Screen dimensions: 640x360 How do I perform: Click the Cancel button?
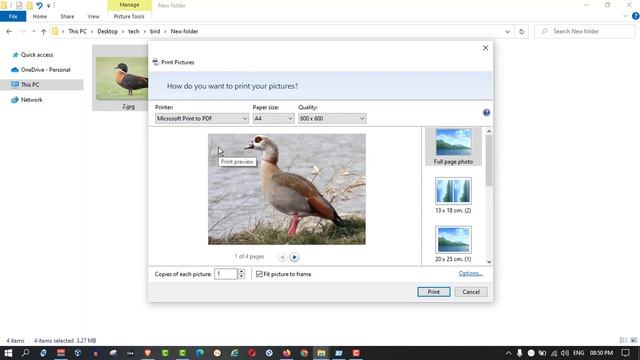[x=471, y=292]
